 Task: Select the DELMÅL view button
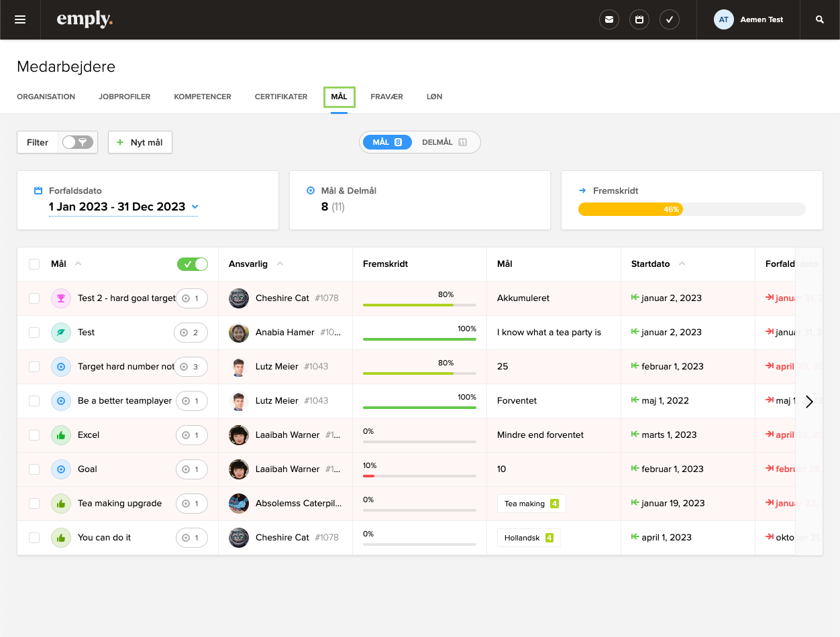point(445,142)
